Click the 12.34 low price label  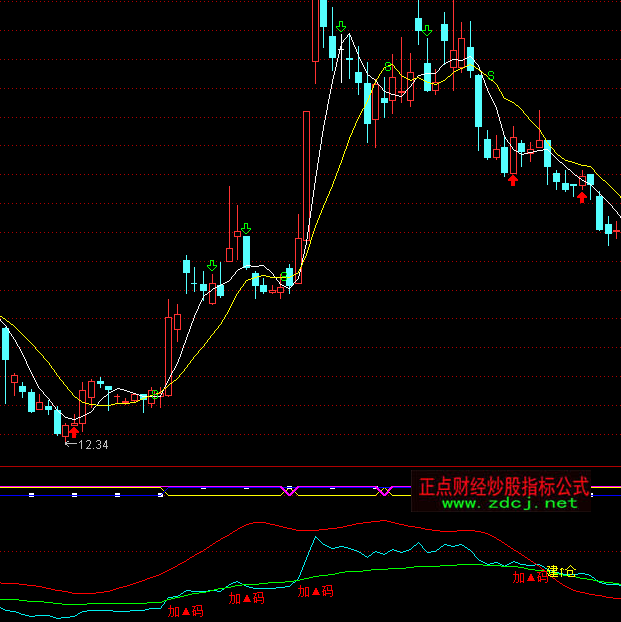92,445
